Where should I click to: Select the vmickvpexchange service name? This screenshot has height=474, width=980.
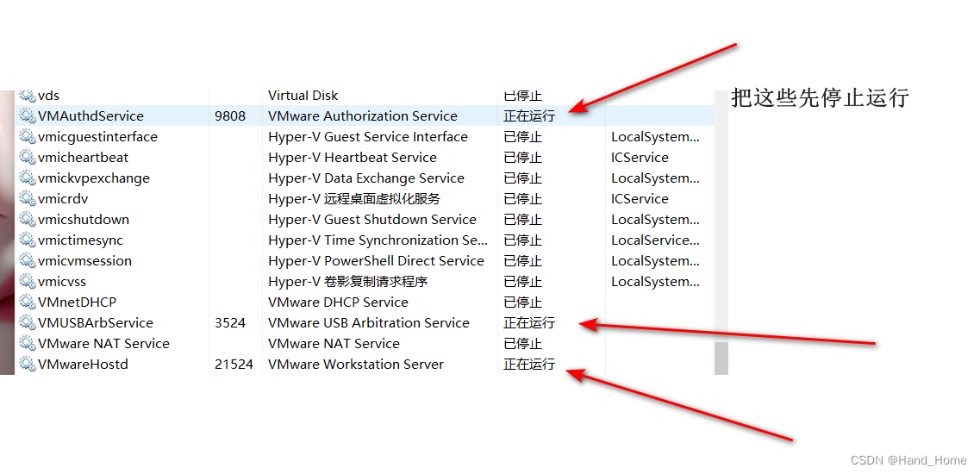click(x=94, y=178)
